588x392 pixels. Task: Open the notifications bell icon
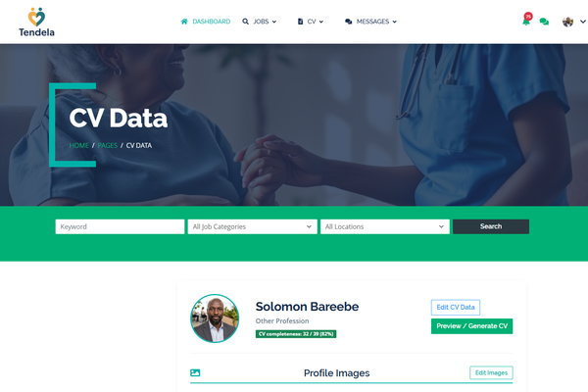pos(526,21)
